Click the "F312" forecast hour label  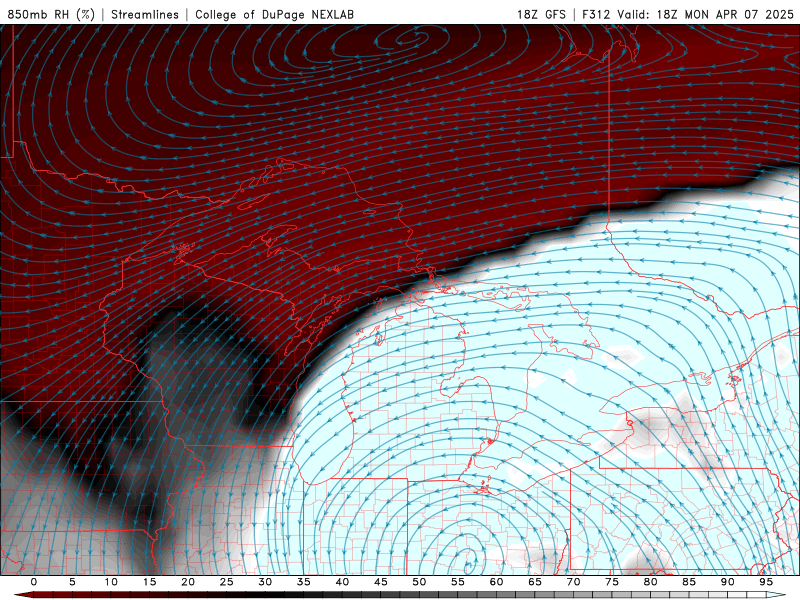point(596,14)
